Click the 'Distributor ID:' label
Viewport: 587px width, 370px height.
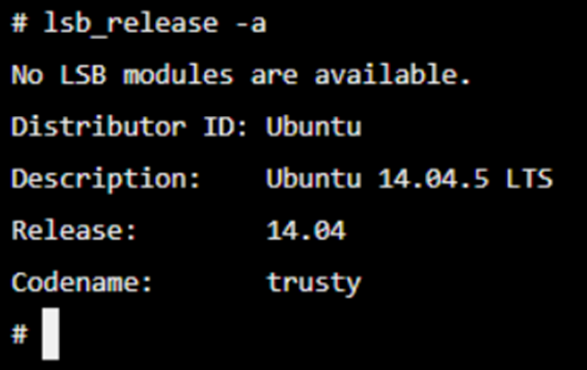tap(130, 126)
